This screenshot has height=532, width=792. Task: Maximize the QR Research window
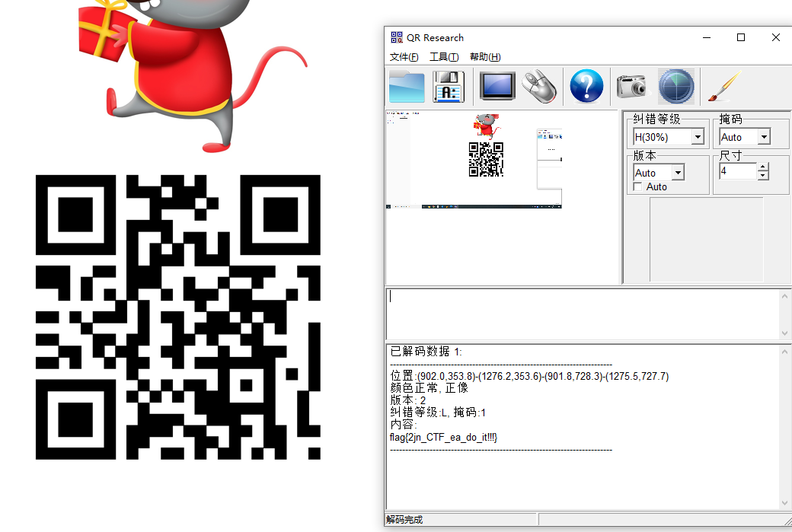[x=741, y=37]
